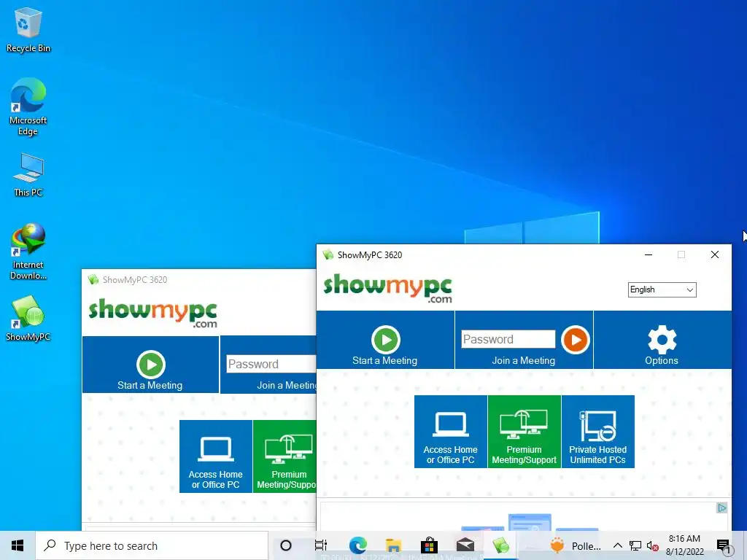Show hidden system tray icons
747x560 pixels.
(617, 545)
